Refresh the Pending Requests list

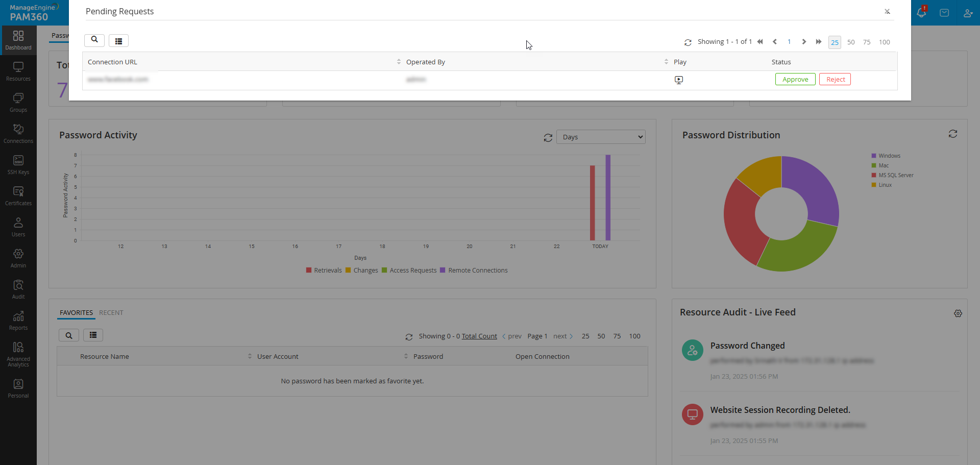(688, 42)
